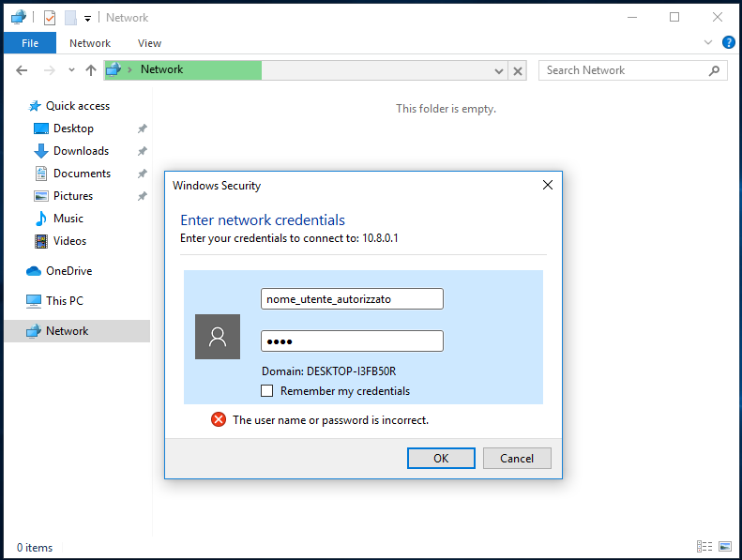
Task: Open the View ribbon tab
Action: pyautogui.click(x=149, y=43)
